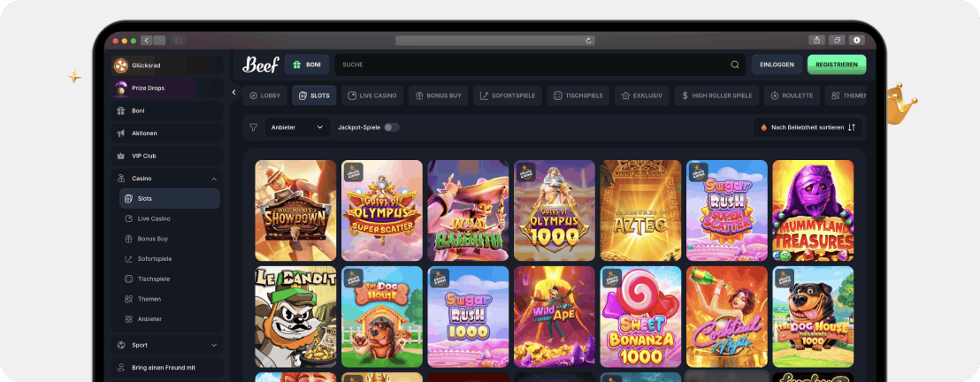Open Gates of Olympus Super Scatter
Viewport: 980px width, 382px height.
point(382,210)
